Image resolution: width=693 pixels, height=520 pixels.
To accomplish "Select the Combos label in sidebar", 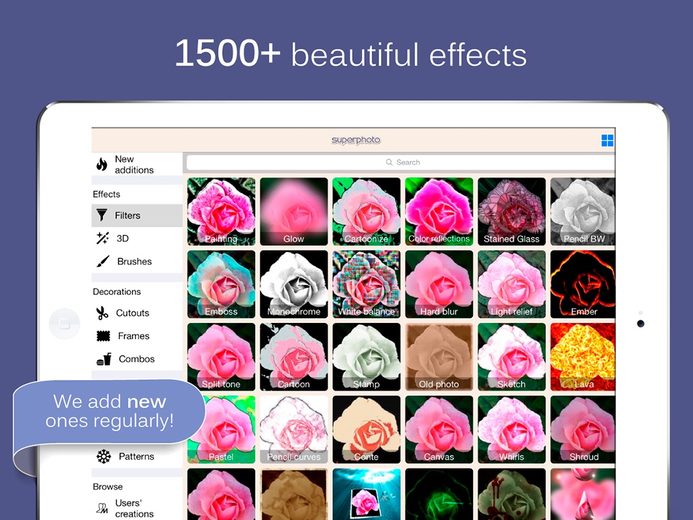I will (x=137, y=359).
